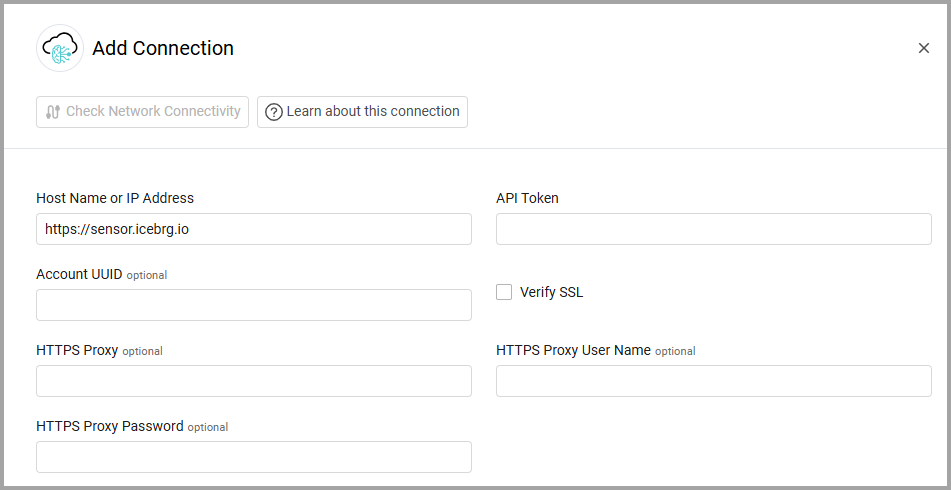The height and width of the screenshot is (490, 951).
Task: Click the API Token label
Action: click(x=527, y=198)
